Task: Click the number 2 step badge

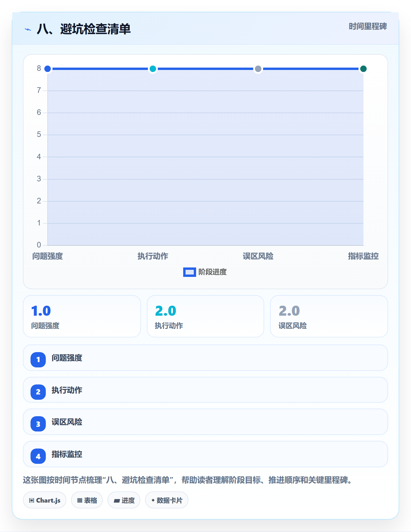Action: (38, 392)
